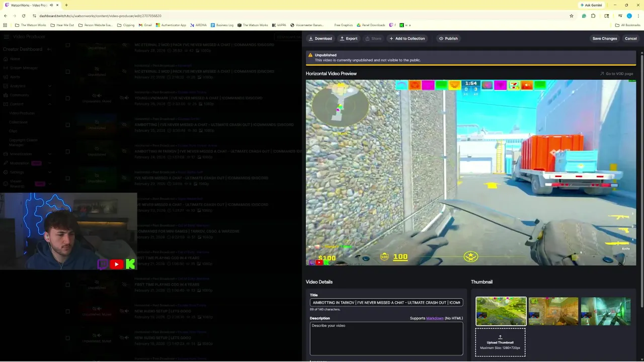Open the AIRDNA bookmark

pos(198,25)
